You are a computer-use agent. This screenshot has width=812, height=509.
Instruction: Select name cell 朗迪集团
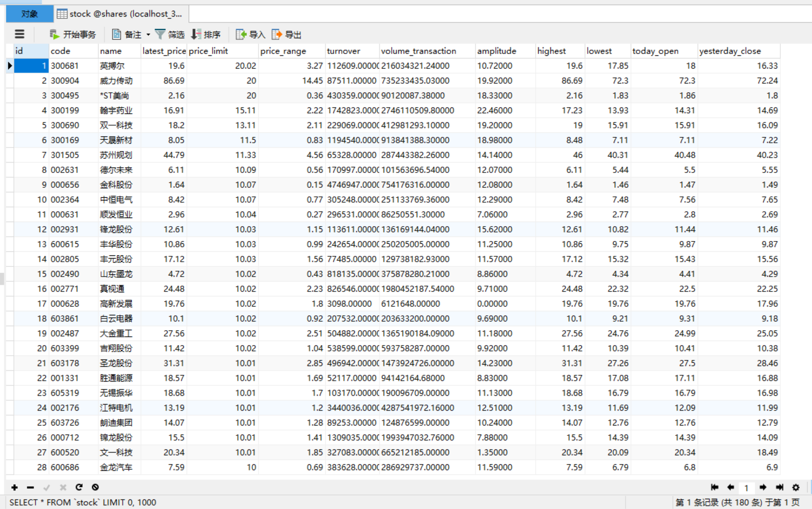click(119, 423)
